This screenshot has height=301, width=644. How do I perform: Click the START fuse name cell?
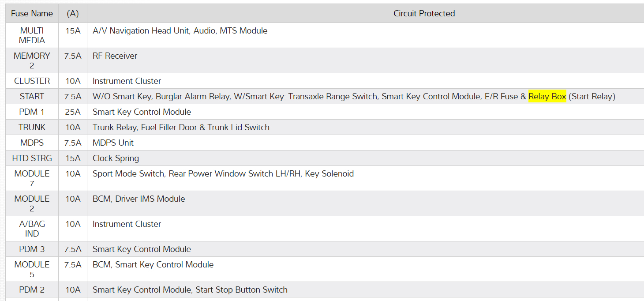coord(32,96)
